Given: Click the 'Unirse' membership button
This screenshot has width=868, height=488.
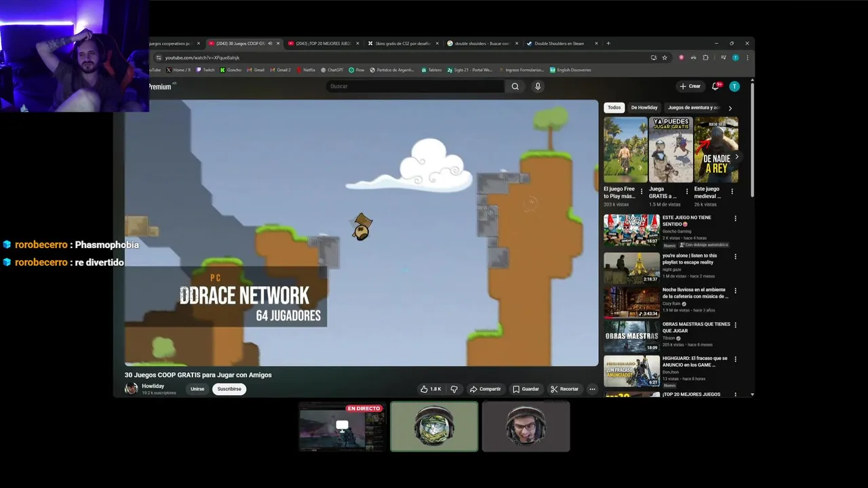Looking at the screenshot, I should pos(197,389).
